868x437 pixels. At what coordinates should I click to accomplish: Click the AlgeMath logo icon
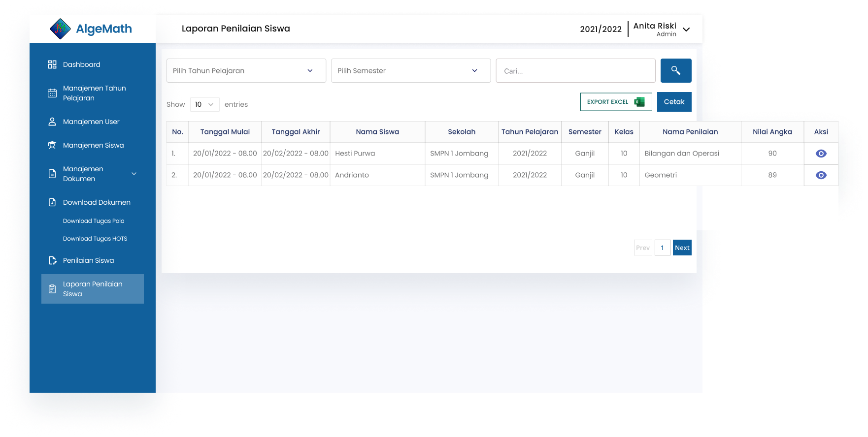point(60,29)
